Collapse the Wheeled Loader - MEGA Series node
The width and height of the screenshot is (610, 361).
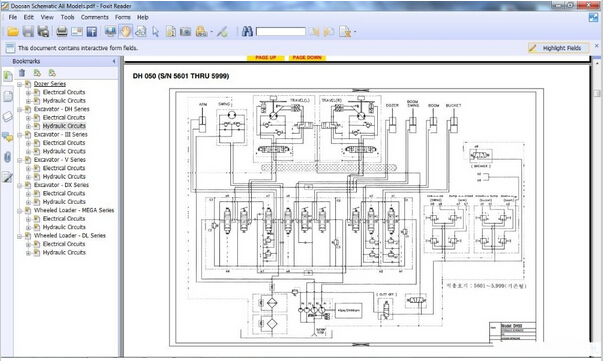[19, 210]
